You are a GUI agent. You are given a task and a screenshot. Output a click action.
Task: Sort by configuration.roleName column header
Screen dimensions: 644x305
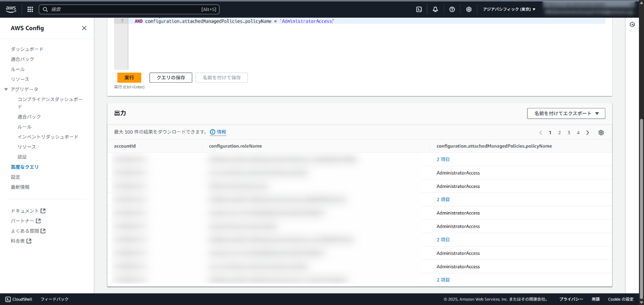click(235, 146)
